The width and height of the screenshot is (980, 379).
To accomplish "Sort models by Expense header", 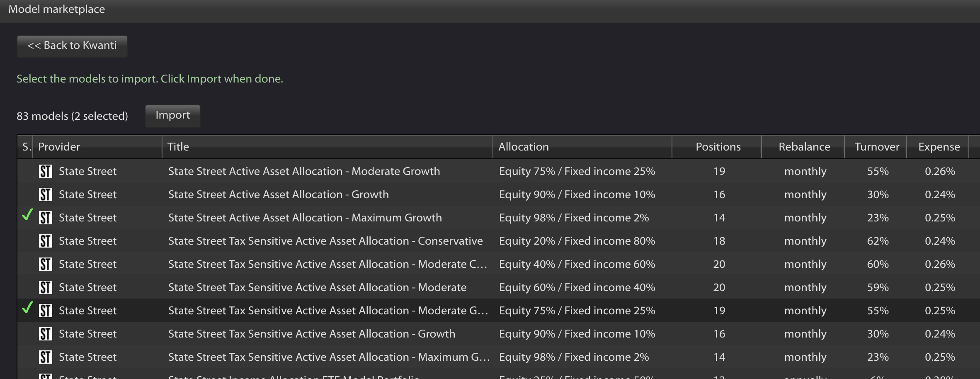I will [938, 147].
